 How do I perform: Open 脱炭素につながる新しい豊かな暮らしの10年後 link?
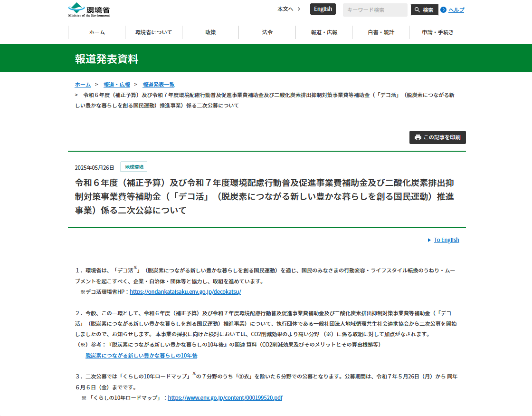point(141,356)
